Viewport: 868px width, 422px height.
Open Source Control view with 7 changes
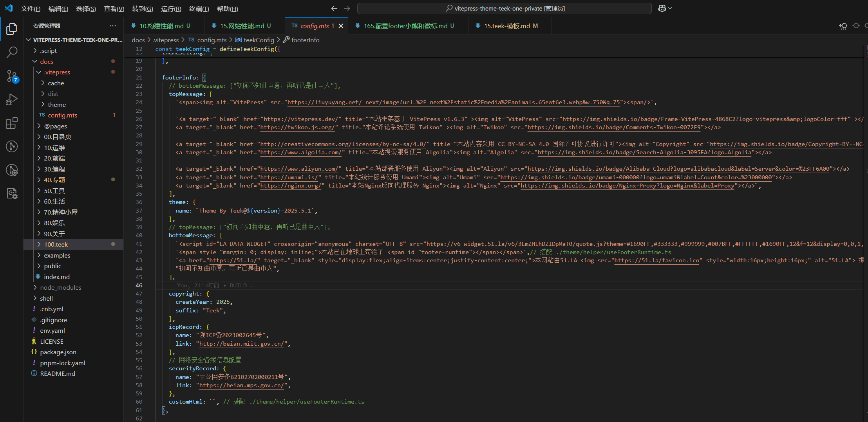[12, 76]
